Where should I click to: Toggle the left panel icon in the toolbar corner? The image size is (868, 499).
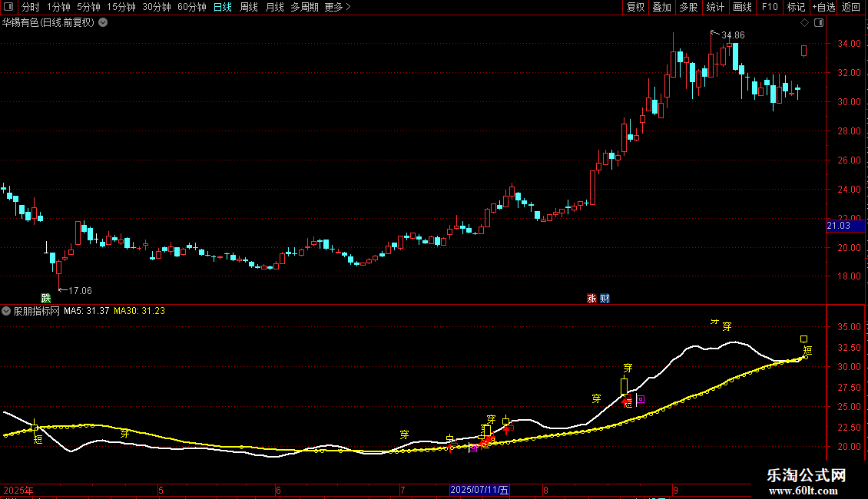8,7
